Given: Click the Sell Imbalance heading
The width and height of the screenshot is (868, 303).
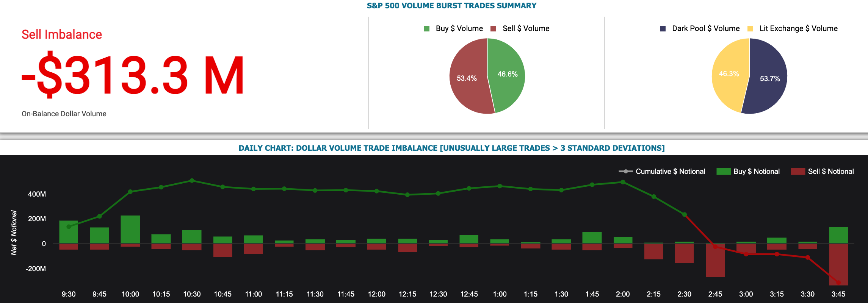Looking at the screenshot, I should coord(62,34).
